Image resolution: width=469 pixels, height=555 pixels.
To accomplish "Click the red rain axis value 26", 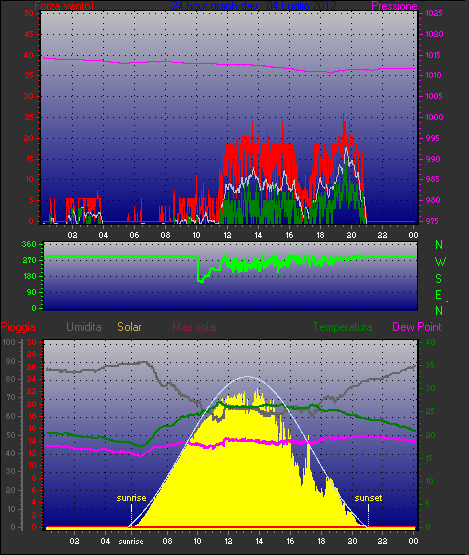I will pos(32,367).
